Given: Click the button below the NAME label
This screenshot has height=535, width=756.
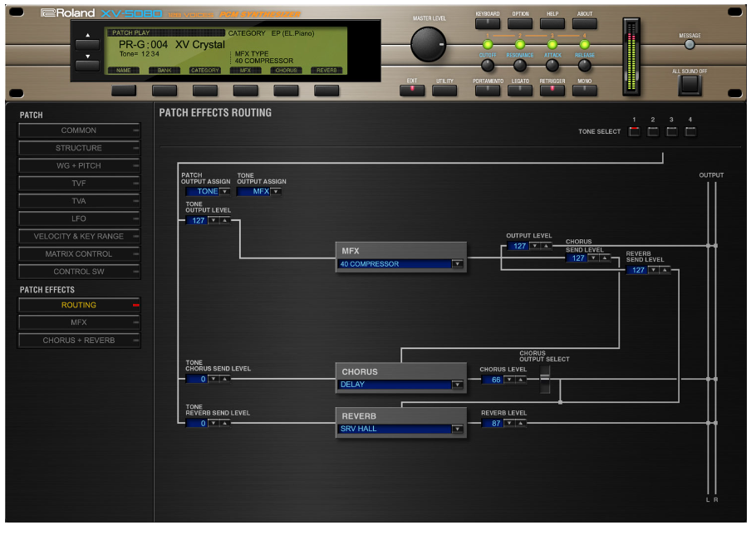Looking at the screenshot, I should click(x=124, y=90).
